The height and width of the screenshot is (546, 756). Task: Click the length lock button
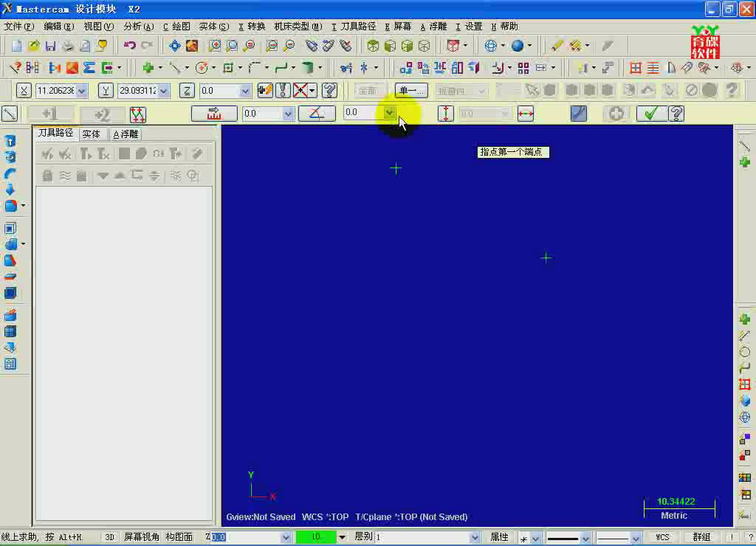point(214,114)
